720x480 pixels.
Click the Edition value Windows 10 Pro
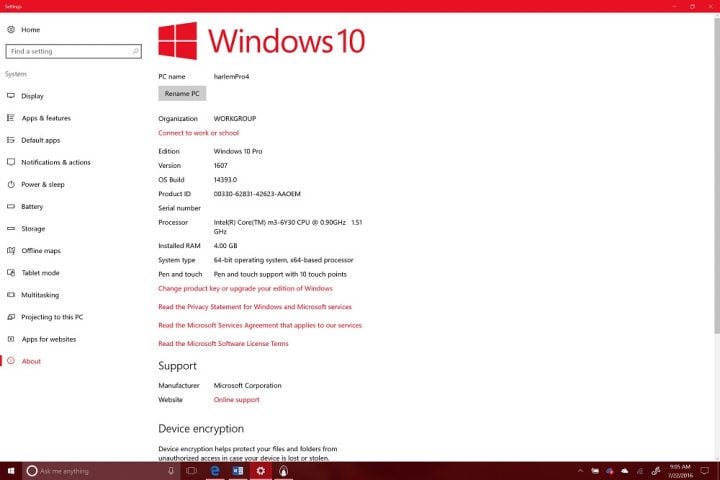click(238, 151)
